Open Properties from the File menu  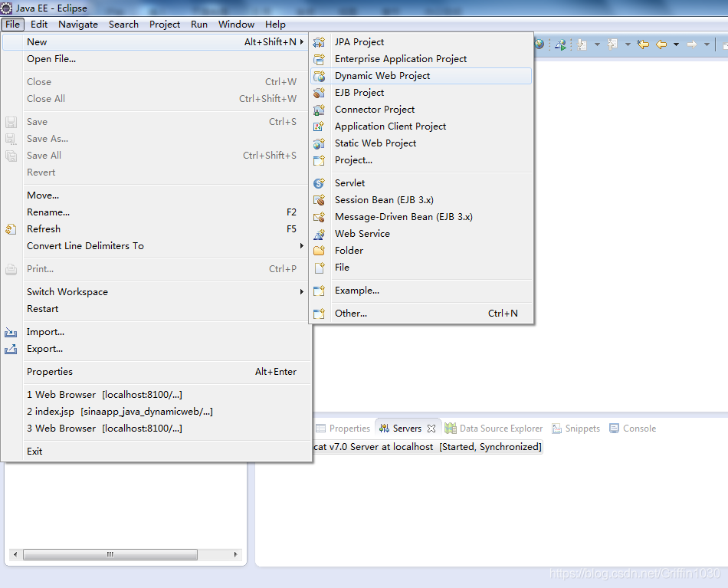[155, 372]
